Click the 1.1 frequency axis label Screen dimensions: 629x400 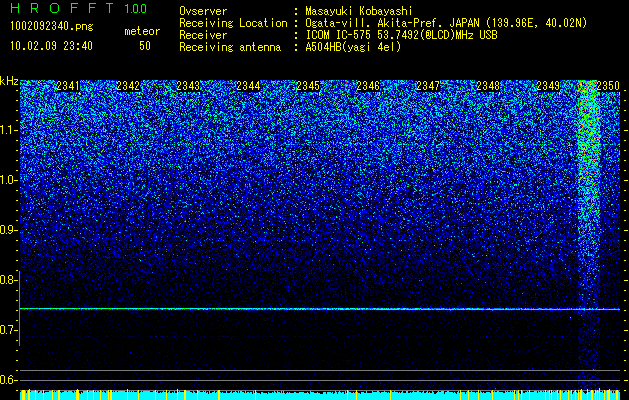pyautogui.click(x=9, y=130)
